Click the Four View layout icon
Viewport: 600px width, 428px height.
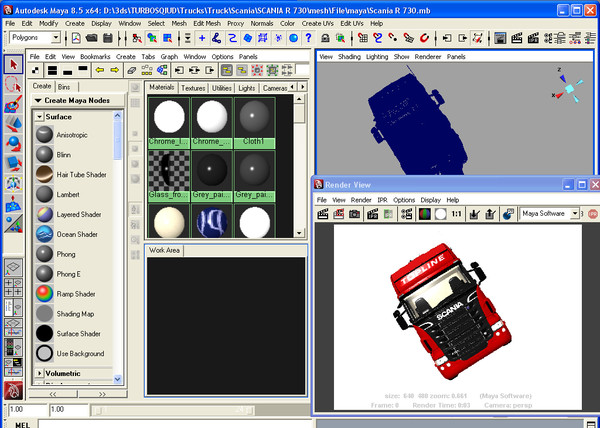click(14, 288)
